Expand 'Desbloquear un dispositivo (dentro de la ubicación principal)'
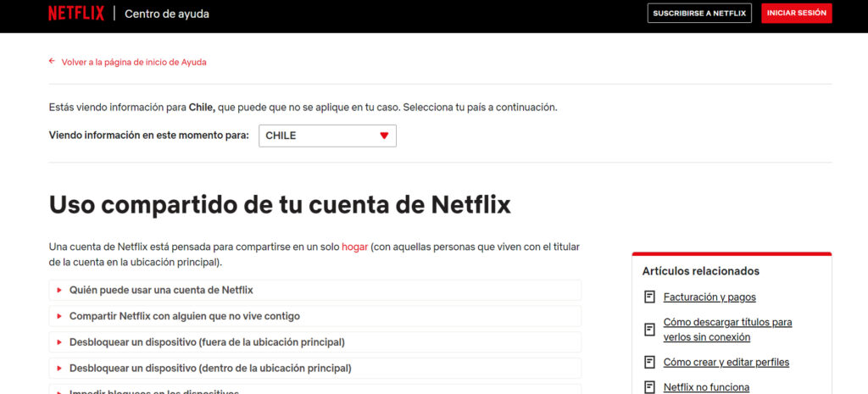Image resolution: width=868 pixels, height=394 pixels. [x=209, y=369]
